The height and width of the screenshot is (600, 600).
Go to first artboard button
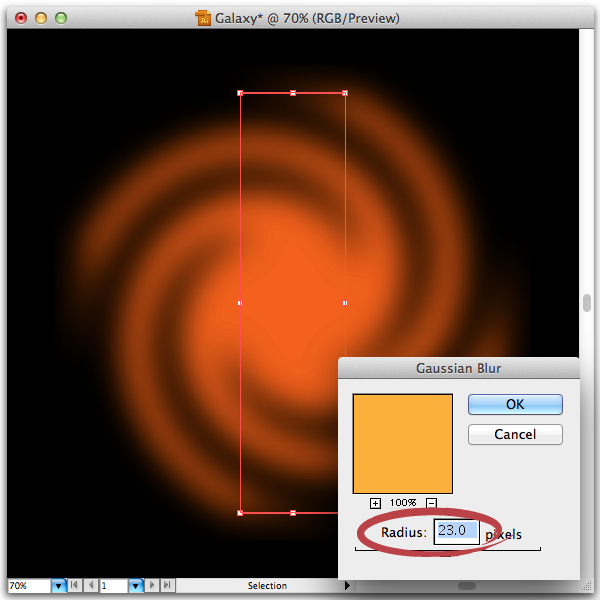click(75, 585)
